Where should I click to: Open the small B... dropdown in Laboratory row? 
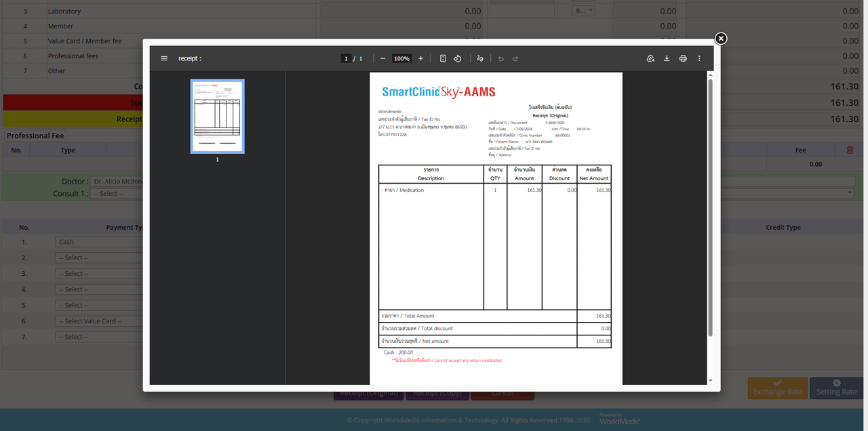tap(583, 11)
